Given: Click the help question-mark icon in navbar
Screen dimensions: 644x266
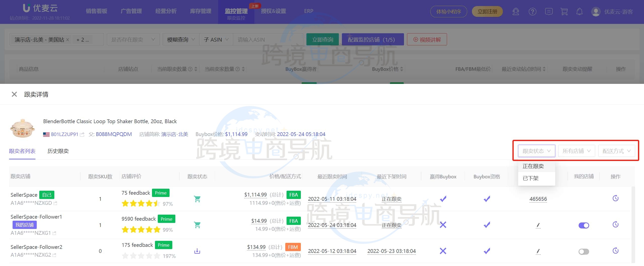Looking at the screenshot, I should (x=533, y=12).
